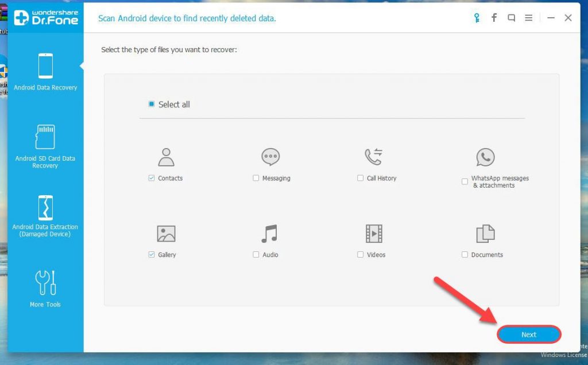Open Android Data Extraction for damaged devices
This screenshot has width=588, height=365.
pyautogui.click(x=45, y=212)
